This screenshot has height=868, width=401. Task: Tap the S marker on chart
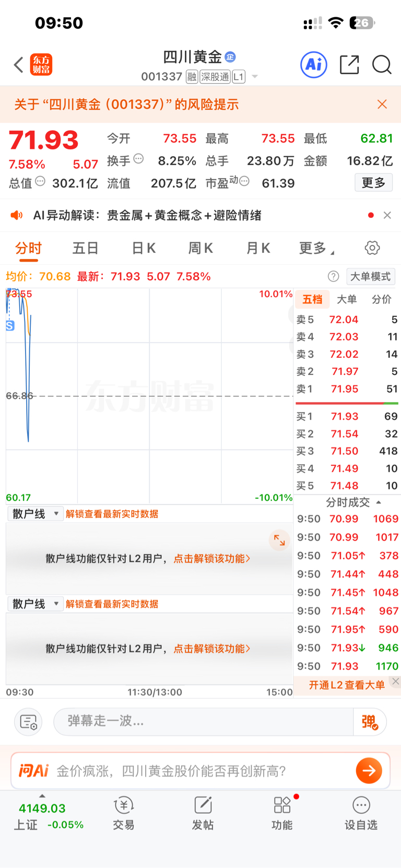click(10, 326)
